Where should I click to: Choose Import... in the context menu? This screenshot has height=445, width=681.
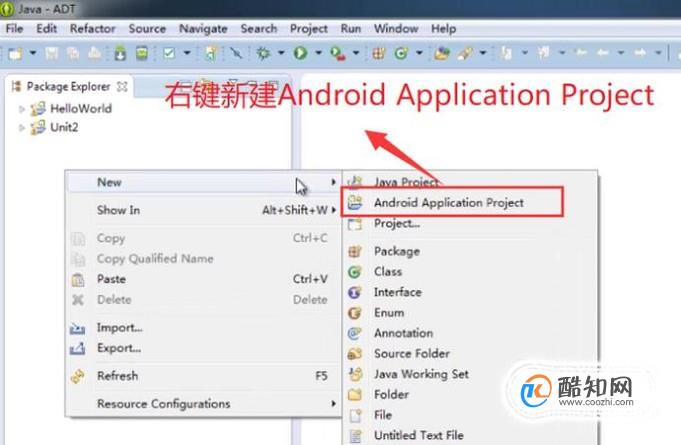point(203,328)
